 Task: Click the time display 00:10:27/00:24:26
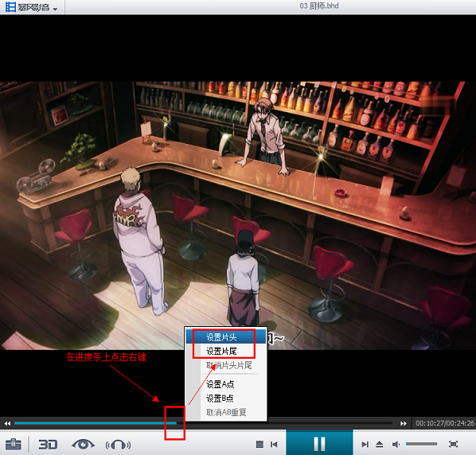(445, 423)
